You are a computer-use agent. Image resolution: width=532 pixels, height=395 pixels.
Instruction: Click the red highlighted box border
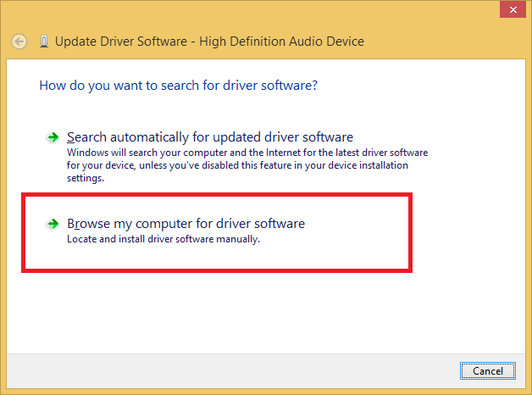(x=217, y=195)
